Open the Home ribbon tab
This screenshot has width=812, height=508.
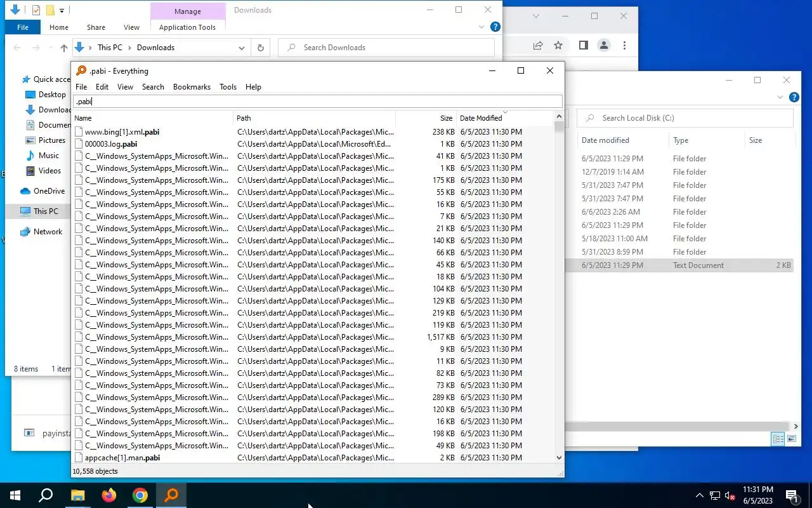tap(59, 27)
